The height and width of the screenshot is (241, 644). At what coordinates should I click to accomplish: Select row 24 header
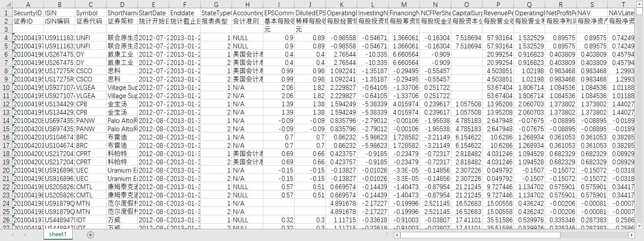(6, 203)
